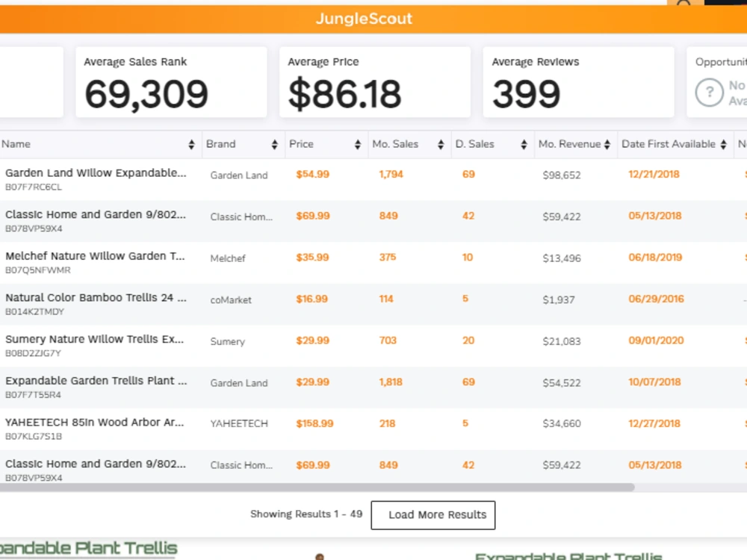747x560 pixels.
Task: Select ASIN B08D2ZJG7Y text
Action: [34, 353]
